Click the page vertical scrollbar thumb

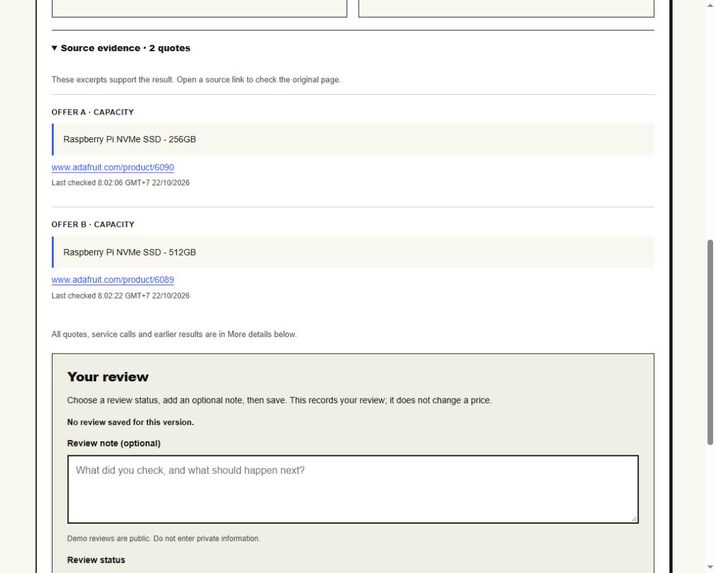[710, 342]
